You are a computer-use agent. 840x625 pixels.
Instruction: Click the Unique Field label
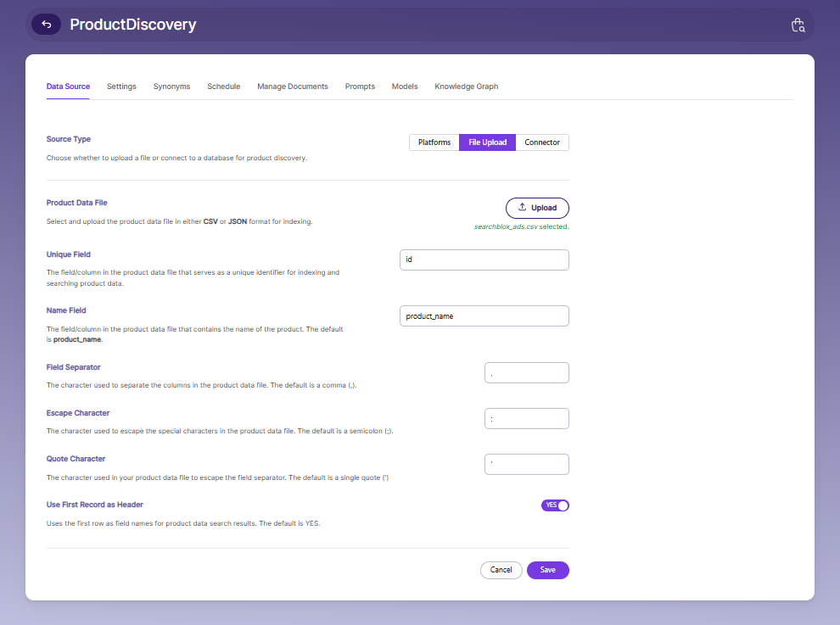69,254
